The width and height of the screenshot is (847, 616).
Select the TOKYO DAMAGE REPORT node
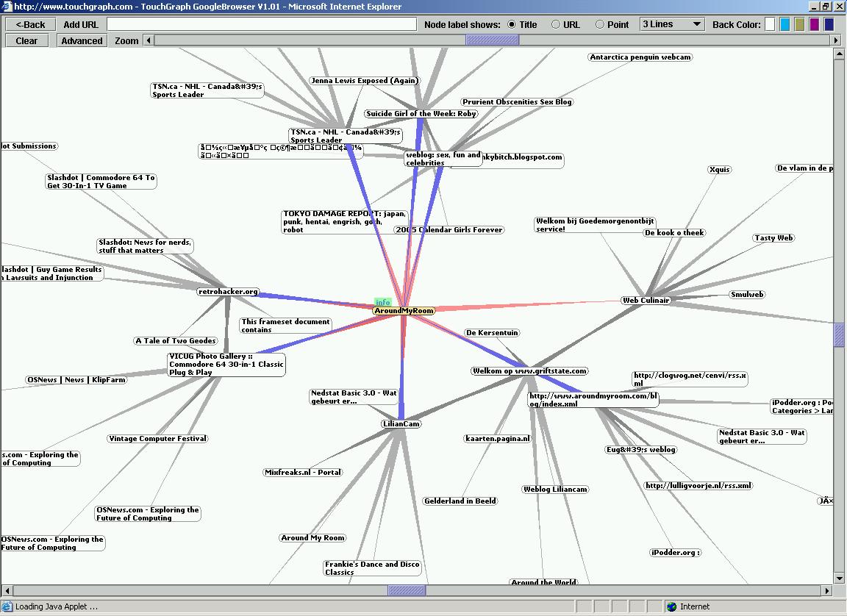345,221
